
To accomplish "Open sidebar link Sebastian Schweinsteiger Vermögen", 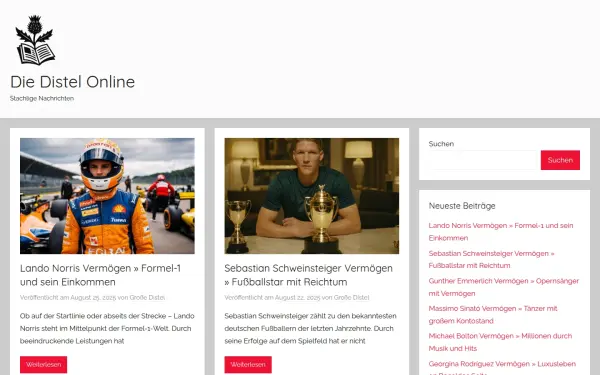I will point(491,259).
